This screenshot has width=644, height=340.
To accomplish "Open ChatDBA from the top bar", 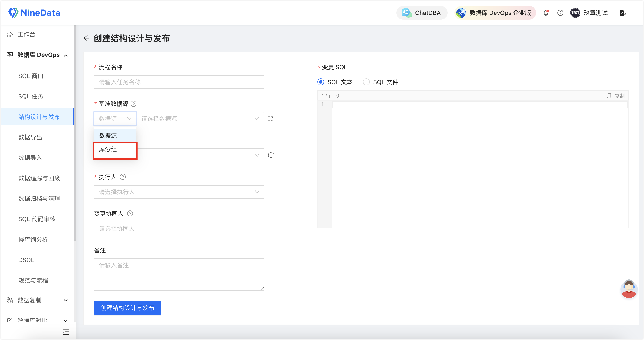I will point(422,13).
